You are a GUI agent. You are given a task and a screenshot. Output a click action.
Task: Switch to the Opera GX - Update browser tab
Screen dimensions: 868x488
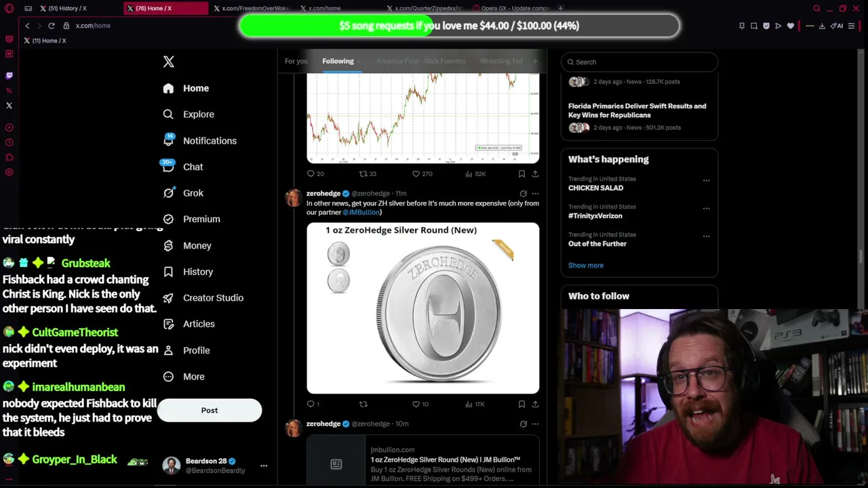511,8
